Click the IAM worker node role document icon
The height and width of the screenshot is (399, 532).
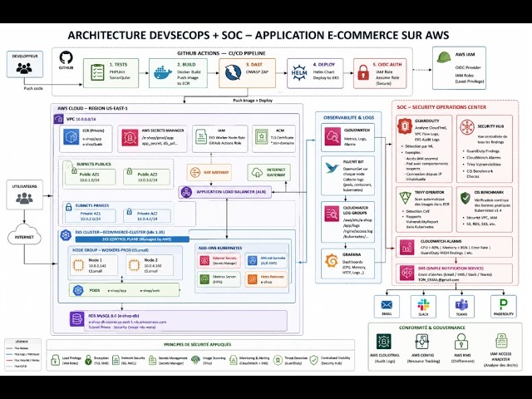(x=201, y=136)
